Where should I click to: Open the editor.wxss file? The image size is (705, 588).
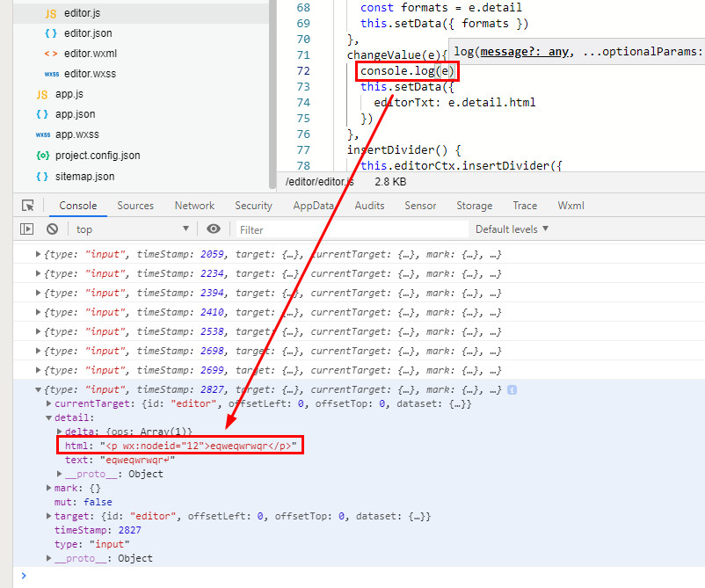[90, 74]
